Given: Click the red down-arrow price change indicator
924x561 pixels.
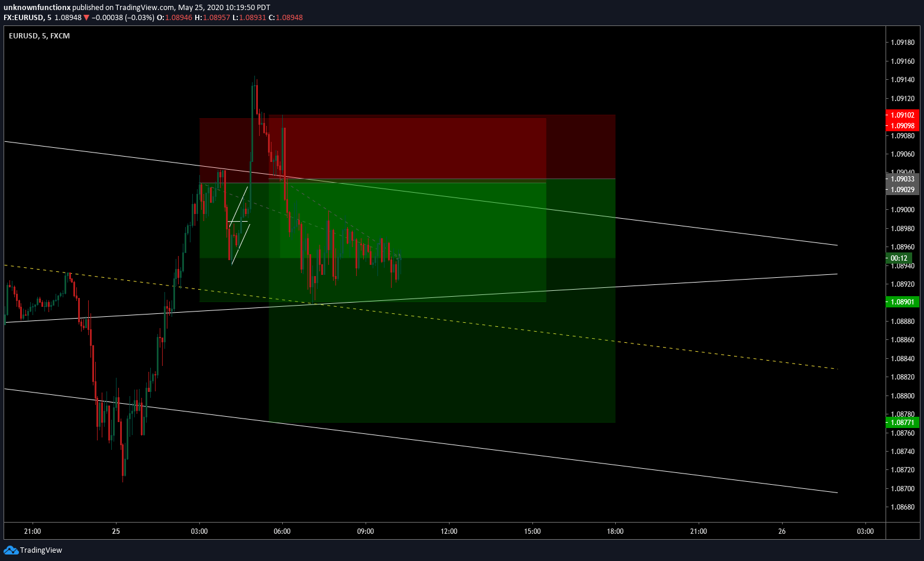Looking at the screenshot, I should click(x=86, y=18).
